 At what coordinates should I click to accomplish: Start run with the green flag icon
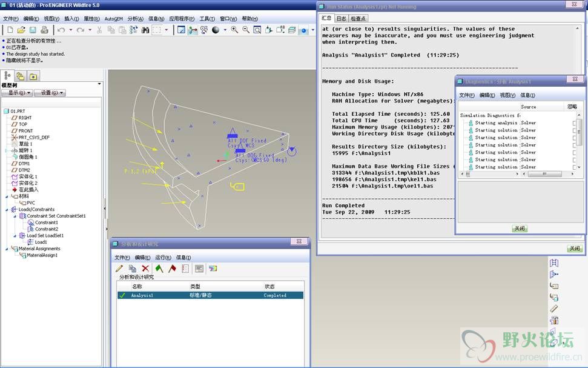pyautogui.click(x=159, y=269)
